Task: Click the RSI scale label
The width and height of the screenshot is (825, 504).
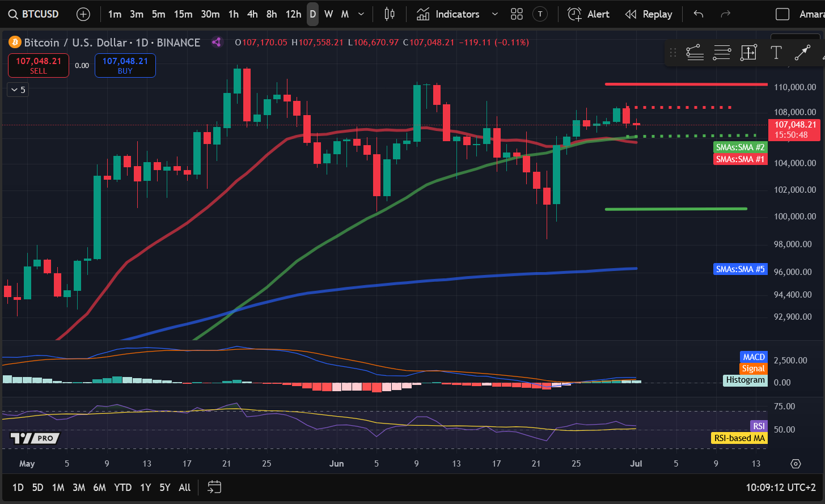Action: click(x=759, y=426)
